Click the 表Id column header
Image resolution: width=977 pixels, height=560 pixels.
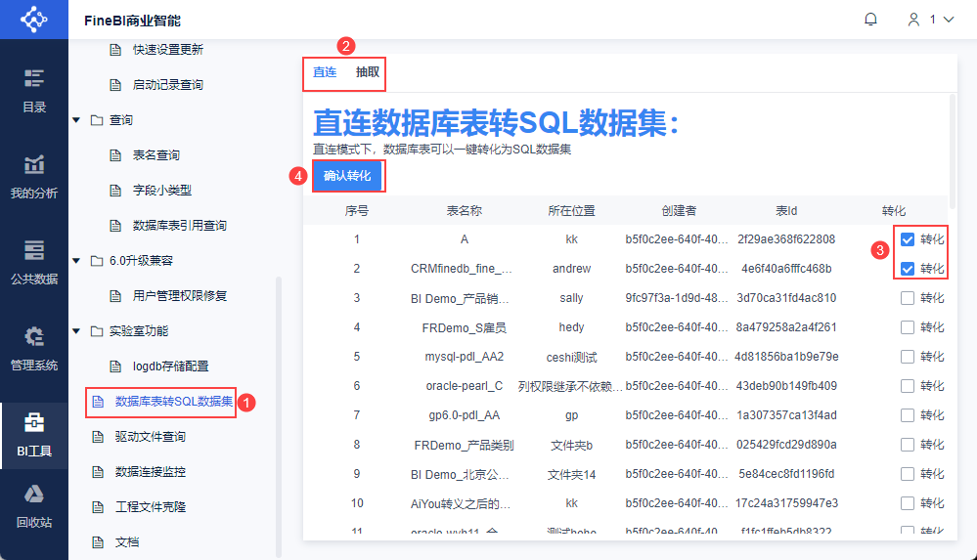(786, 211)
